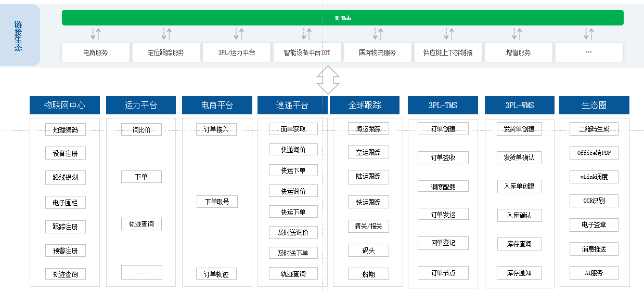Open 订单发运 item
The image size is (644, 291).
(443, 214)
